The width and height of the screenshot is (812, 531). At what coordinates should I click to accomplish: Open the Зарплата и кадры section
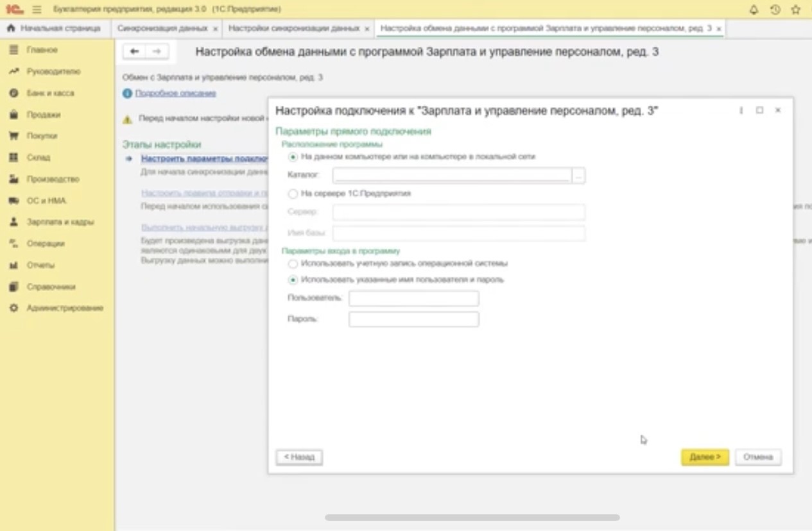click(x=60, y=222)
